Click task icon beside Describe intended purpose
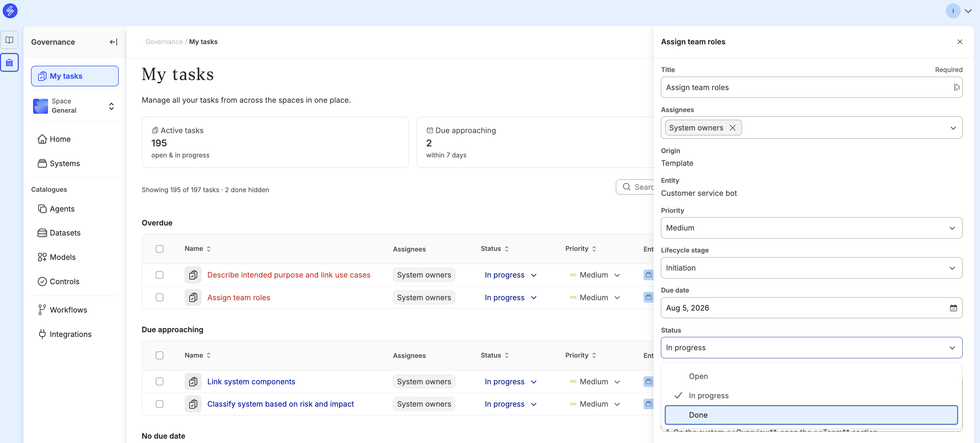 pyautogui.click(x=193, y=275)
